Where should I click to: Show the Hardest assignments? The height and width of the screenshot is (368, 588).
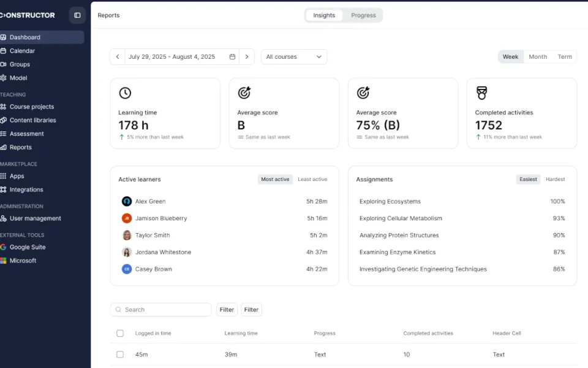555,180
